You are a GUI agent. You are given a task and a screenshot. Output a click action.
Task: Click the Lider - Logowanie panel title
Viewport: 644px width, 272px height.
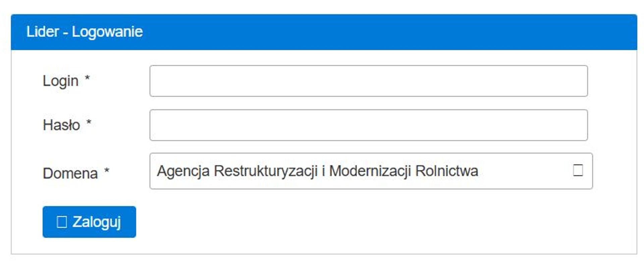(85, 32)
